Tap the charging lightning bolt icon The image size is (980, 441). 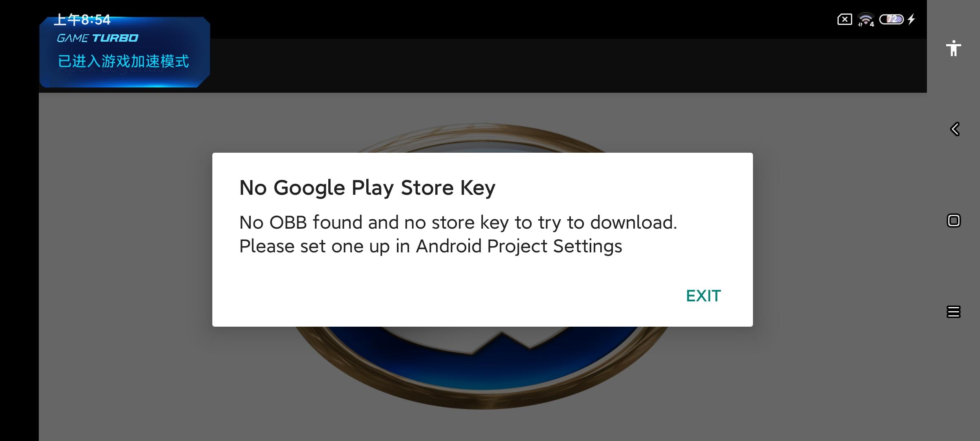coord(911,19)
